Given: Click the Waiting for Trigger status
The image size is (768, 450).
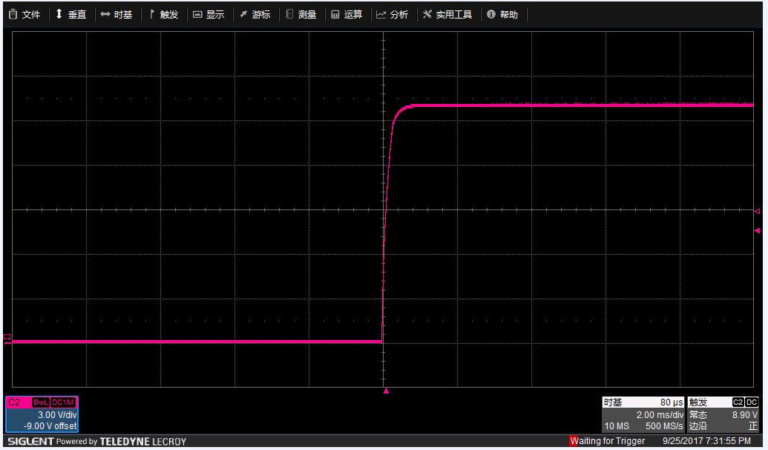Looking at the screenshot, I should pyautogui.click(x=609, y=441).
